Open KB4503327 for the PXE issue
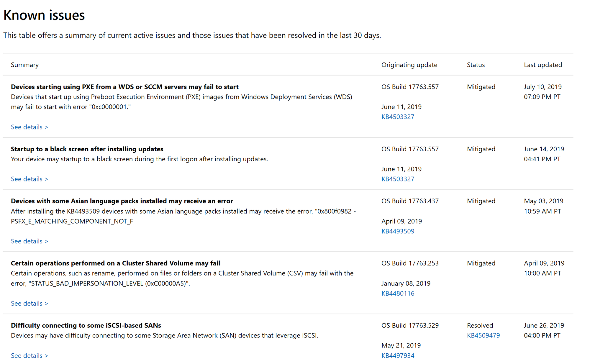Screen dimensions: 590x364 click(398, 117)
